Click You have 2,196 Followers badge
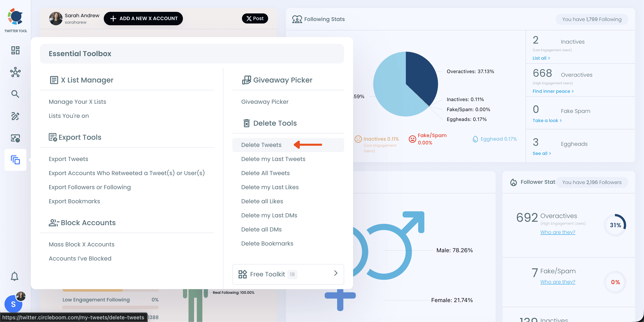 point(592,182)
